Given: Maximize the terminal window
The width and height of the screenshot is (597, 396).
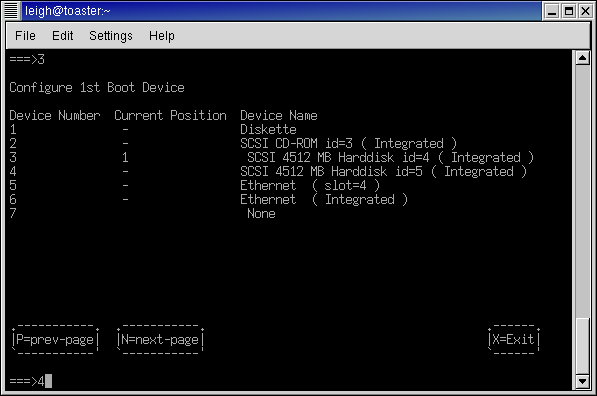Looking at the screenshot, I should click(569, 11).
